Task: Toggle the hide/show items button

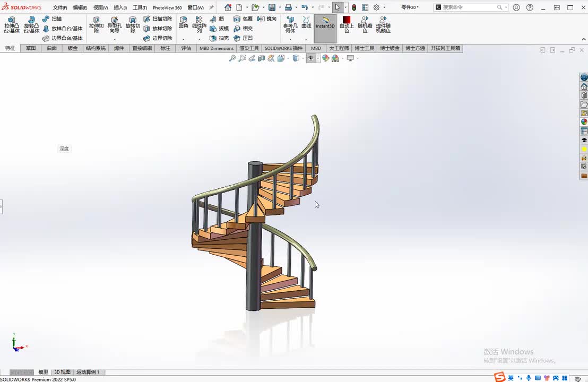Action: 310,58
